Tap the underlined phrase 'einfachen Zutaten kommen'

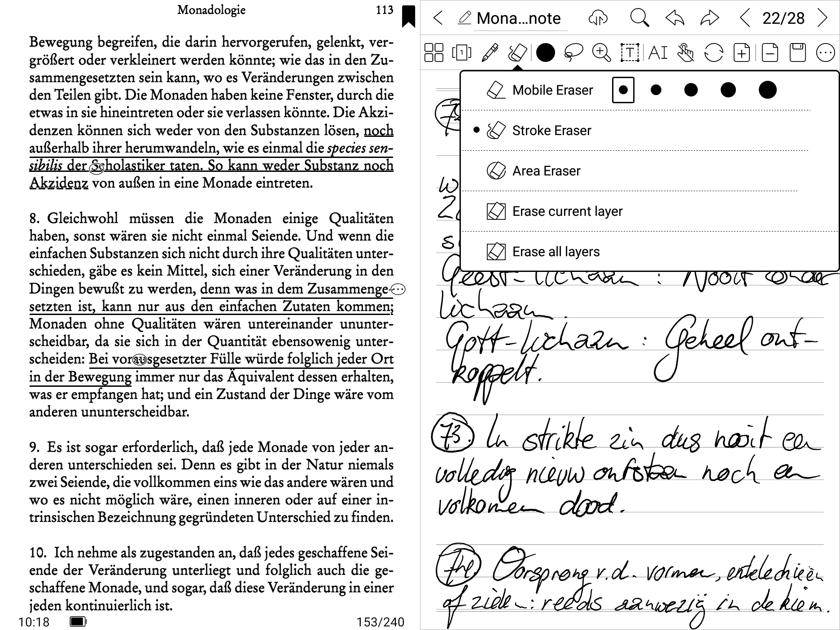coord(306,306)
